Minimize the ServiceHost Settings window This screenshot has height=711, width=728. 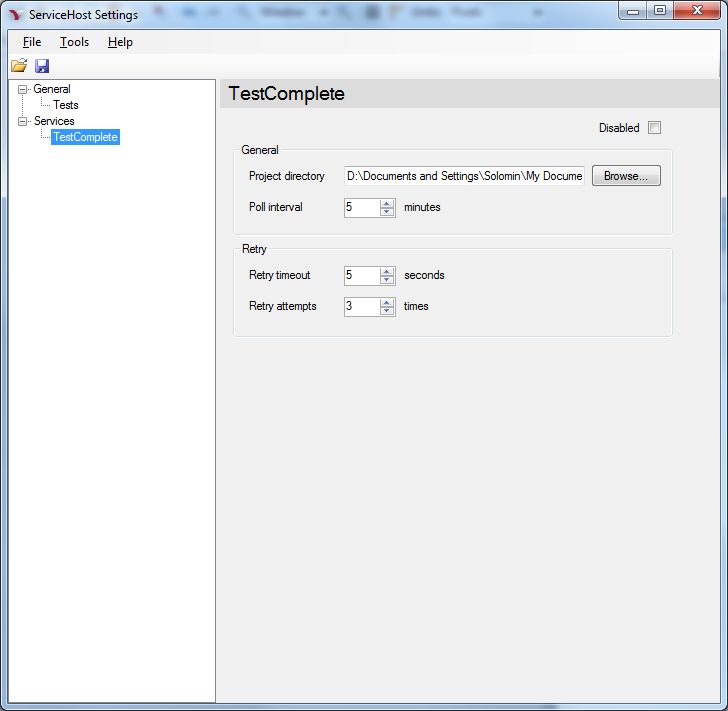click(632, 11)
